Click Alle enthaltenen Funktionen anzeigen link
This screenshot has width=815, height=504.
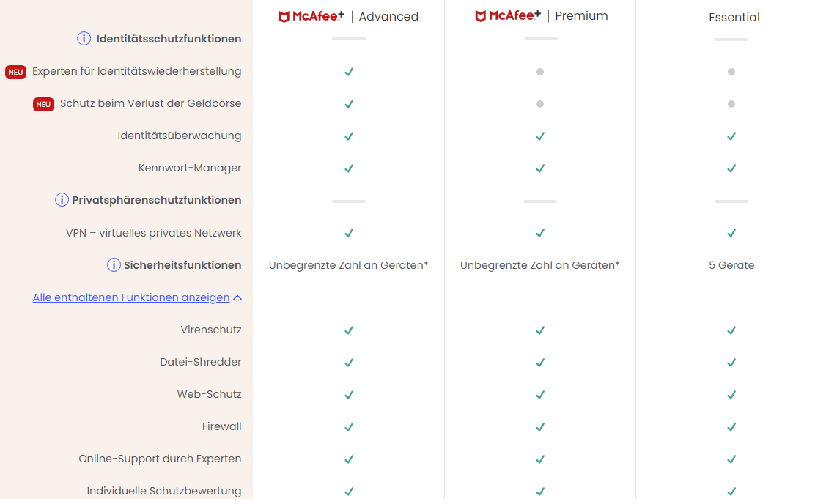pyautogui.click(x=131, y=297)
